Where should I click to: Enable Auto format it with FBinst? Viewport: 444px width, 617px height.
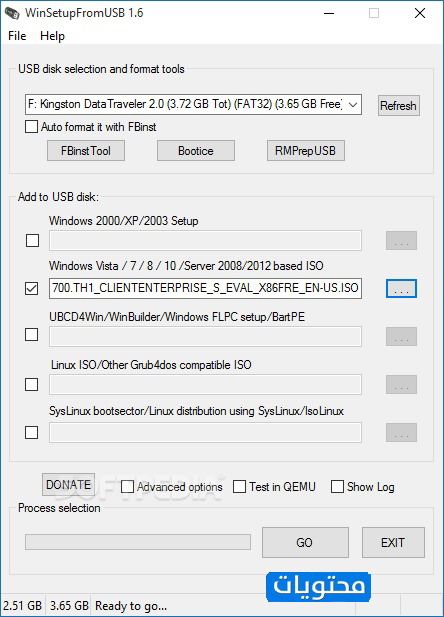tap(31, 127)
